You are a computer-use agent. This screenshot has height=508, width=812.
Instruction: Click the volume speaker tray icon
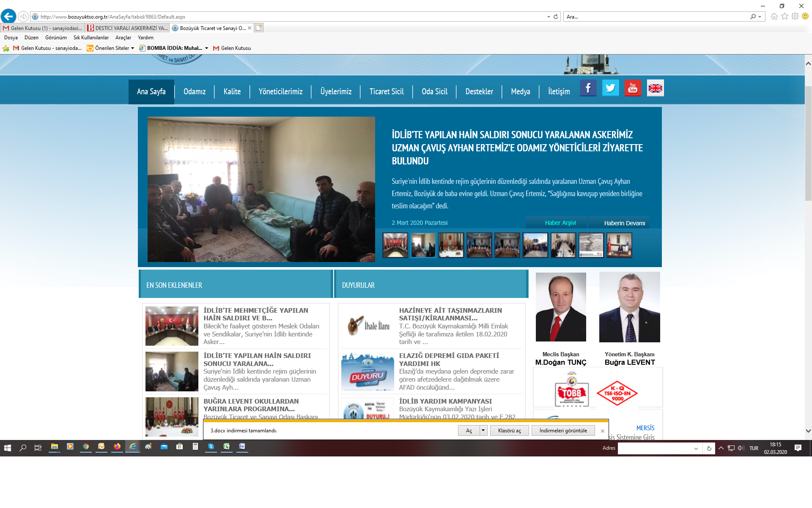pyautogui.click(x=741, y=448)
